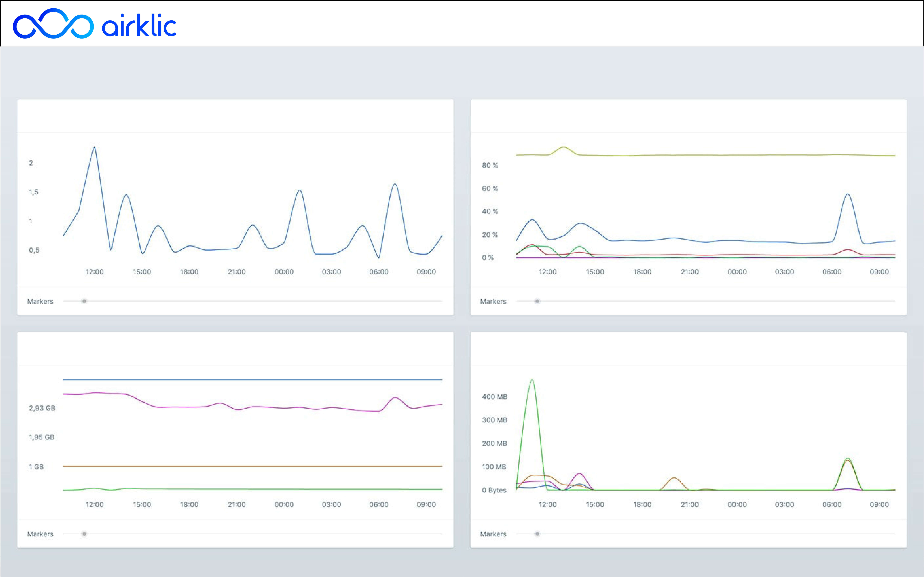This screenshot has width=924, height=577.
Task: Click the marker dot under the percentage chart
Action: pos(537,301)
